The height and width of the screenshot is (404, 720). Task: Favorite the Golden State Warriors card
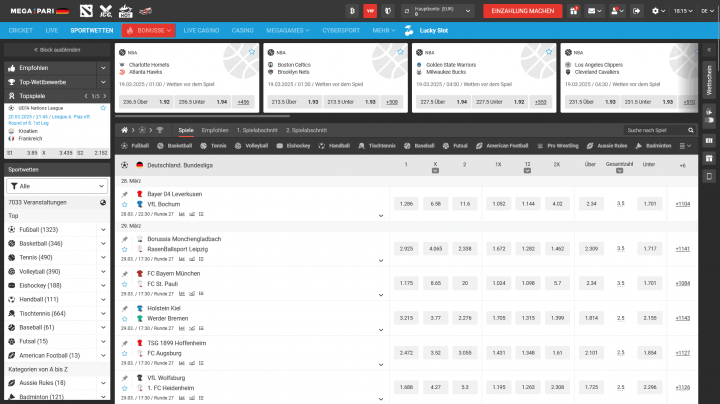(549, 52)
